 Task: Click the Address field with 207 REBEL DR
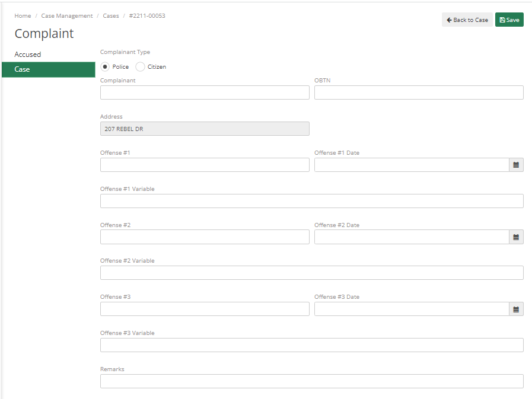click(205, 129)
